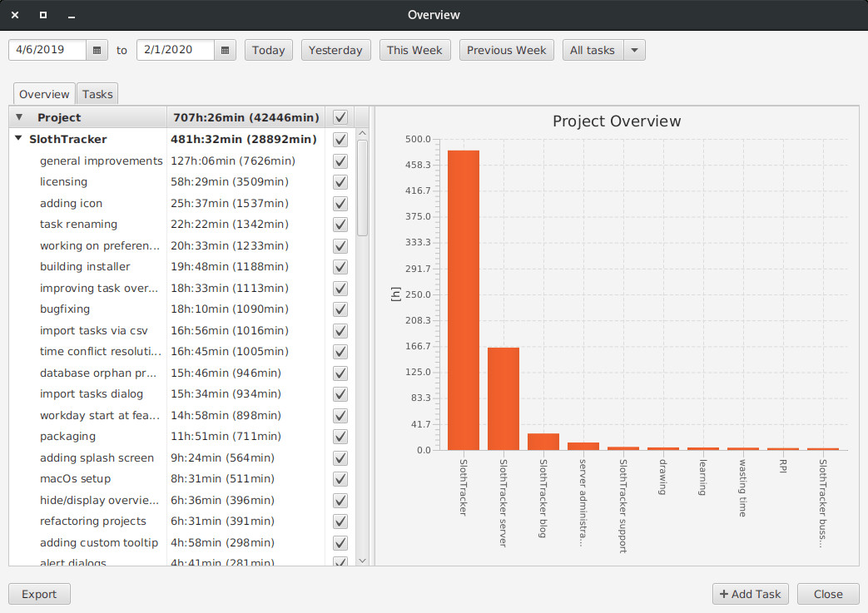Uncheck the task renaming checkbox

tap(340, 225)
